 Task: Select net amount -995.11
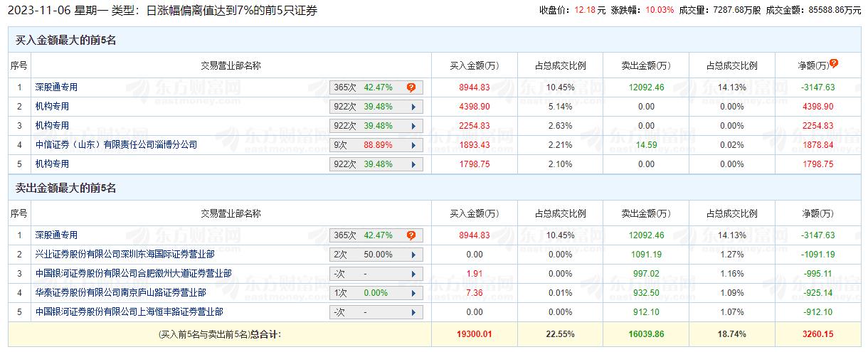point(817,274)
